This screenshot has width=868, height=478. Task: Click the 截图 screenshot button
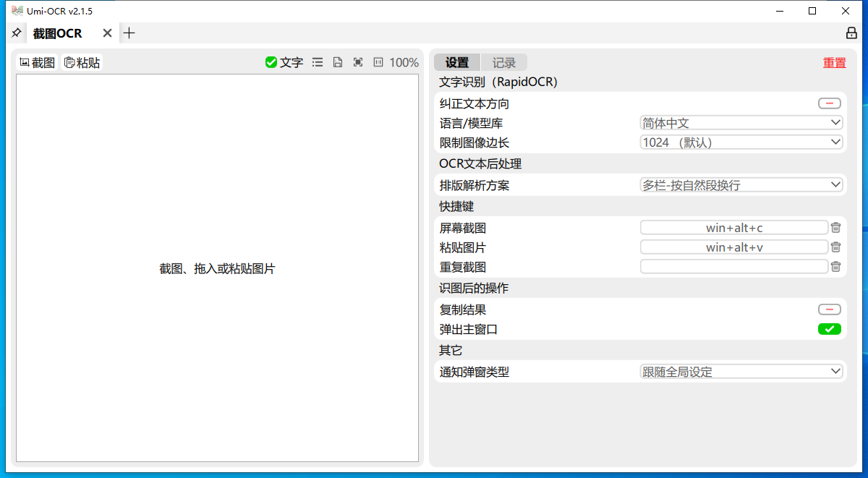(38, 63)
